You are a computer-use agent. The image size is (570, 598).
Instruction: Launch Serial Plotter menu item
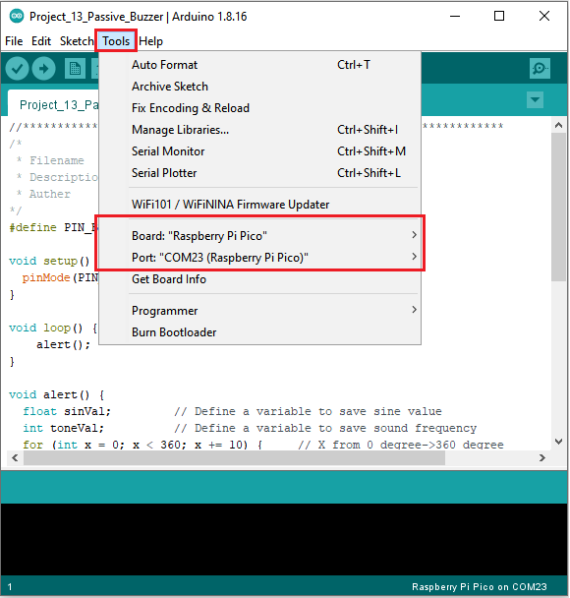pos(260,173)
